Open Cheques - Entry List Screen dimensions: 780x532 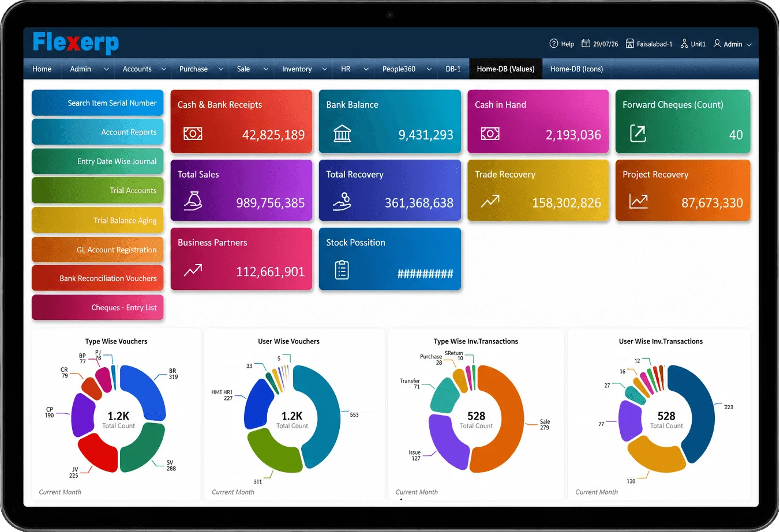click(x=97, y=308)
